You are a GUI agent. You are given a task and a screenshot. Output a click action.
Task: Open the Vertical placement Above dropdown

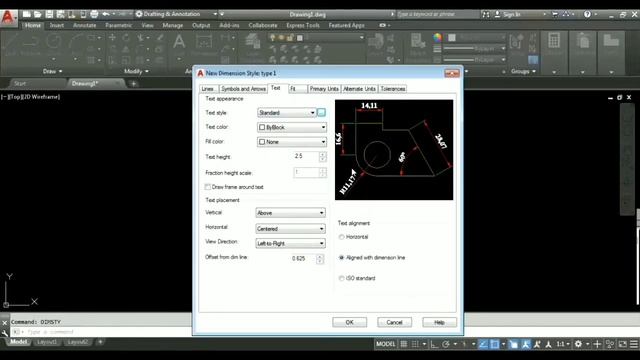pyautogui.click(x=290, y=213)
